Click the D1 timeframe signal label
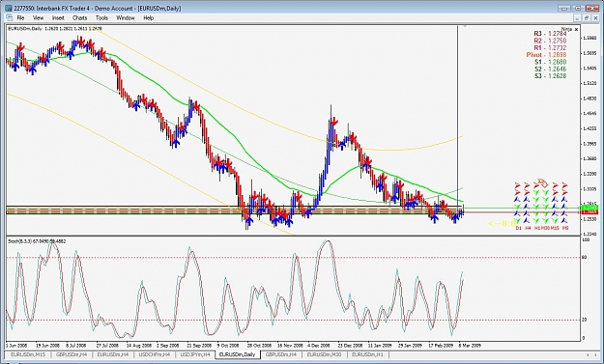 click(x=518, y=228)
